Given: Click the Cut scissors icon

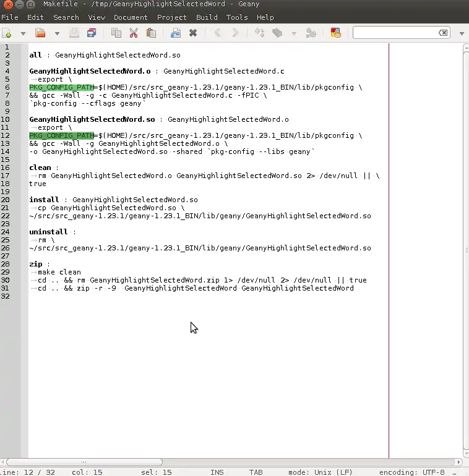Looking at the screenshot, I should [134, 33].
